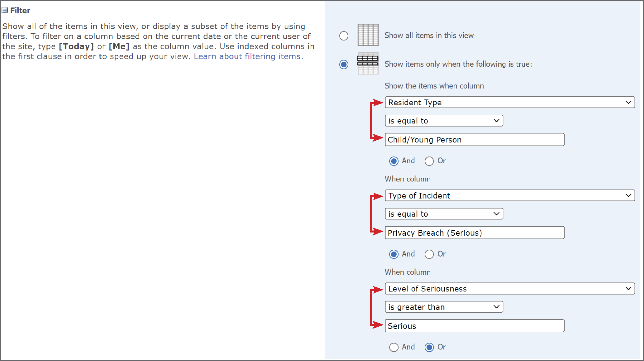The height and width of the screenshot is (361, 644).
Task: Collapse the Filter section with minus icon
Action: click(5, 10)
